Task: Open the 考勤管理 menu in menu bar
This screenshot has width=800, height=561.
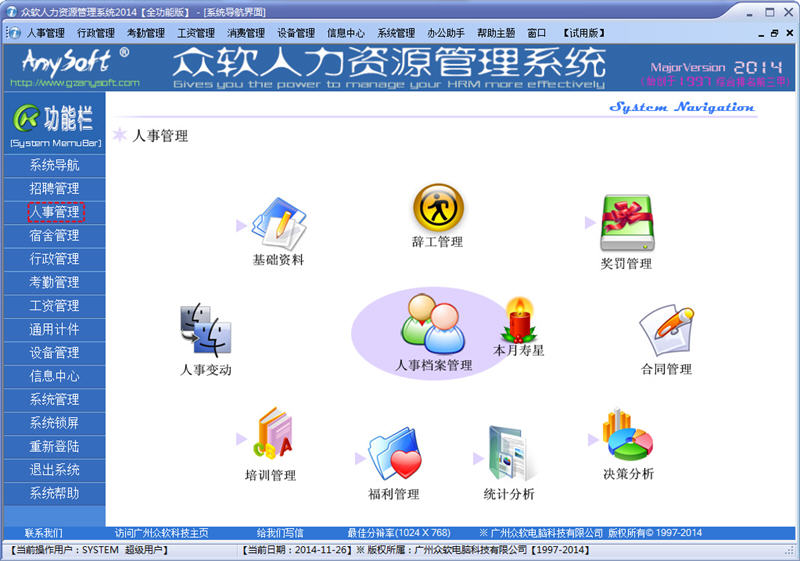Action: point(146,34)
